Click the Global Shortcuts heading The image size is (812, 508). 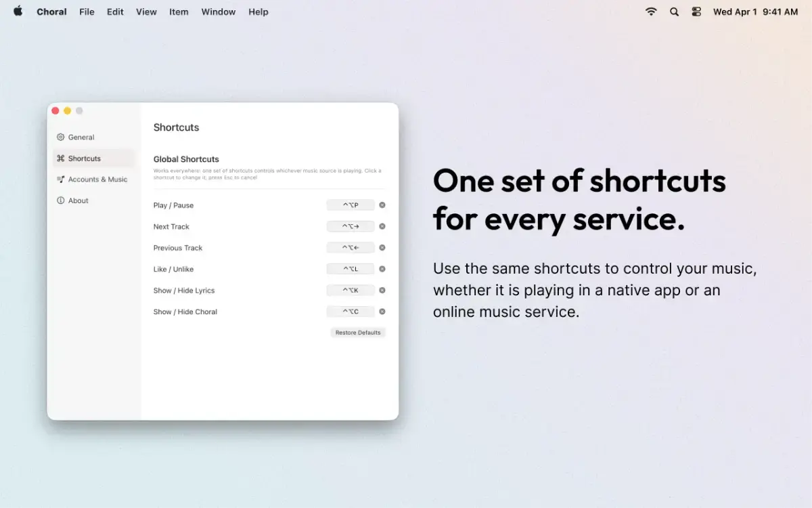pyautogui.click(x=186, y=159)
